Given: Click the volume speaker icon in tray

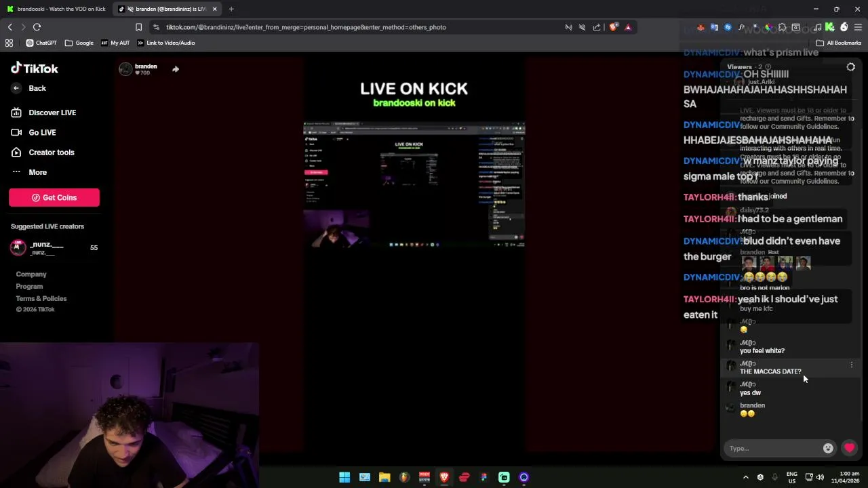Looking at the screenshot, I should (x=821, y=477).
